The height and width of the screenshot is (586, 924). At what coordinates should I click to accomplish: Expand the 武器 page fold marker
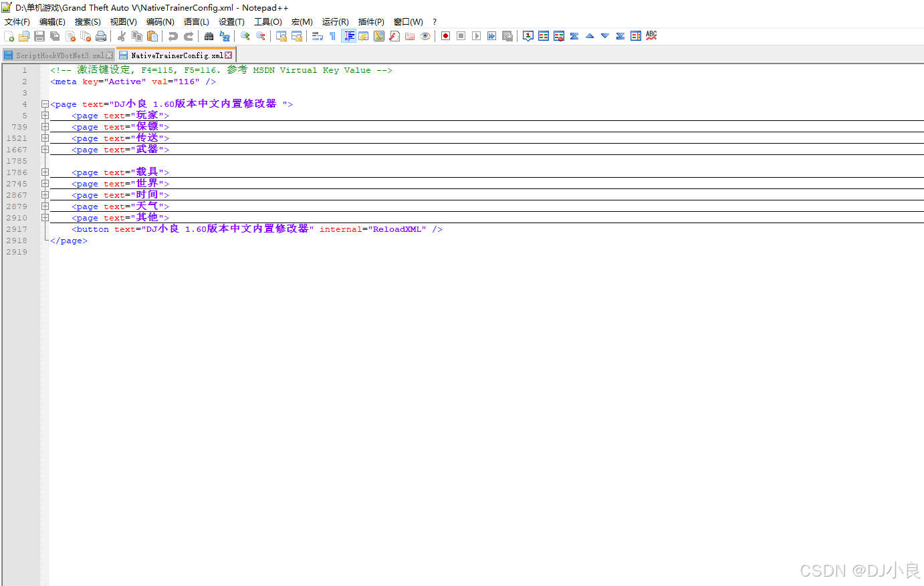tap(45, 150)
